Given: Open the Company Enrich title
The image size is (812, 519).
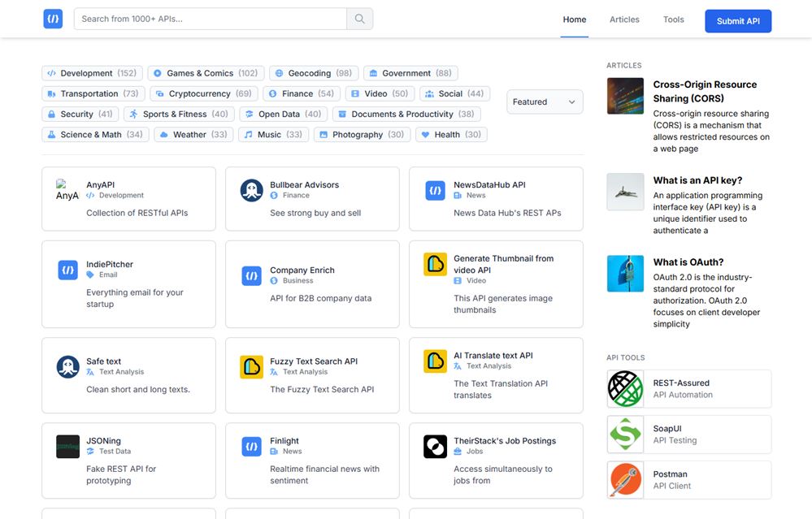Looking at the screenshot, I should [x=302, y=270].
